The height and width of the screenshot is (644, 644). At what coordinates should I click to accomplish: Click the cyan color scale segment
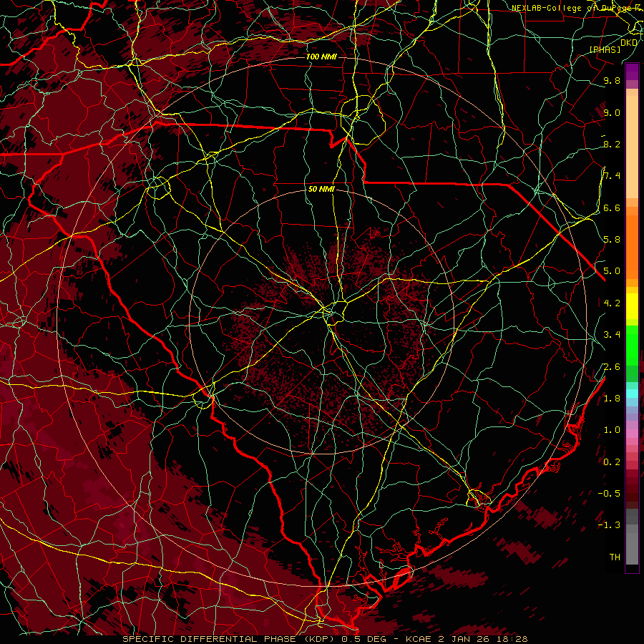click(632, 394)
